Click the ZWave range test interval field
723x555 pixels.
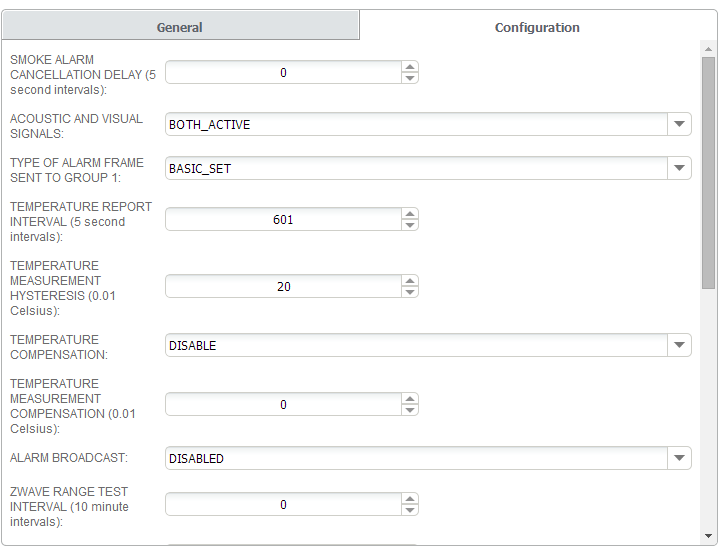283,505
